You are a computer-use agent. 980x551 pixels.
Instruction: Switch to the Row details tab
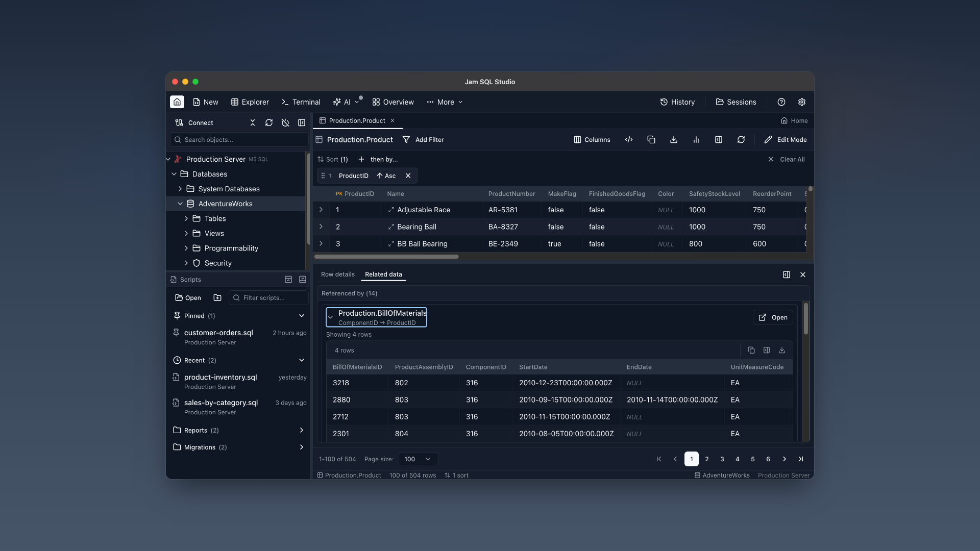click(x=337, y=274)
